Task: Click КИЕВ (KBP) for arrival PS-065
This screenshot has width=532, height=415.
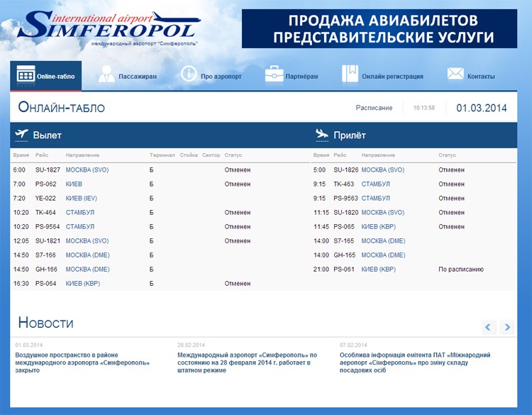Action: (x=379, y=227)
